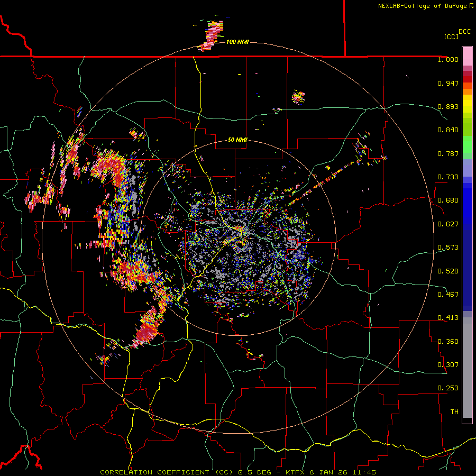
Task: Click the DCC legend title
Action: 465,32
